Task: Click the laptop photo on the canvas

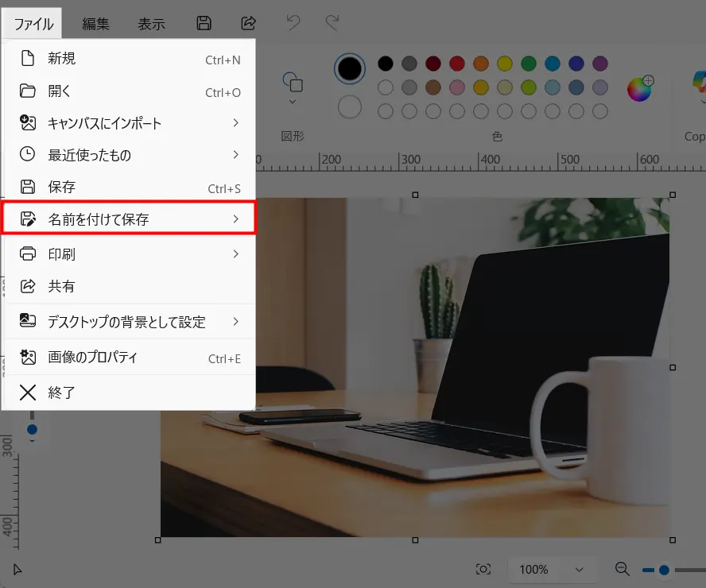Action: [x=415, y=367]
